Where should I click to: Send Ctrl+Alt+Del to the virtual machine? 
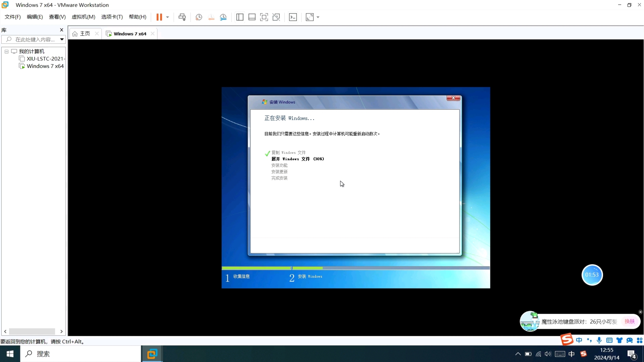(182, 17)
